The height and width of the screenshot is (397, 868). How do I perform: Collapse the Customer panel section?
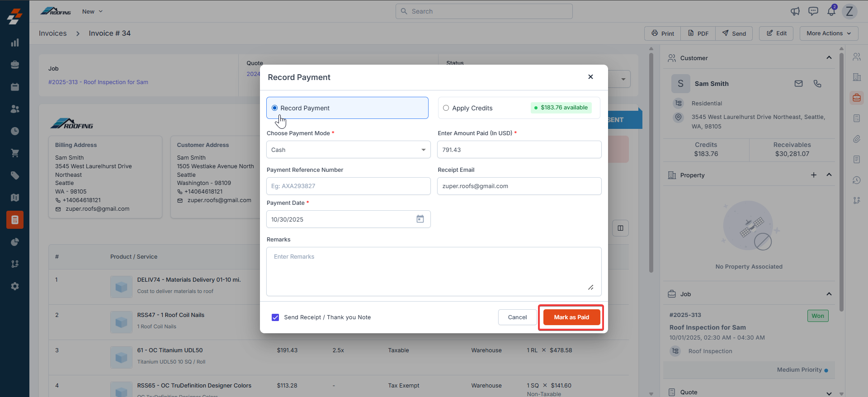[x=829, y=58]
